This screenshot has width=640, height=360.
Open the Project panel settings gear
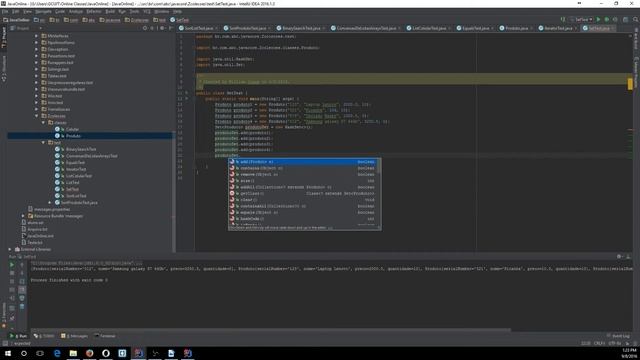point(162,28)
